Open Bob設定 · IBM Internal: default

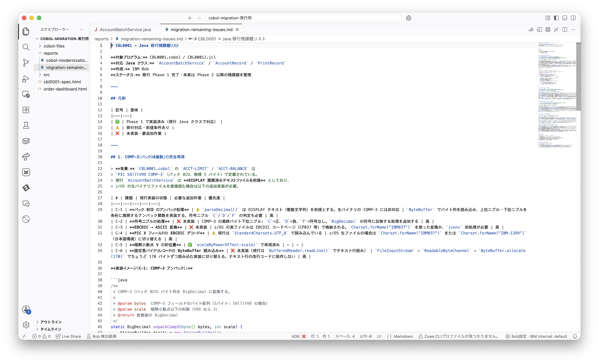coord(536,336)
